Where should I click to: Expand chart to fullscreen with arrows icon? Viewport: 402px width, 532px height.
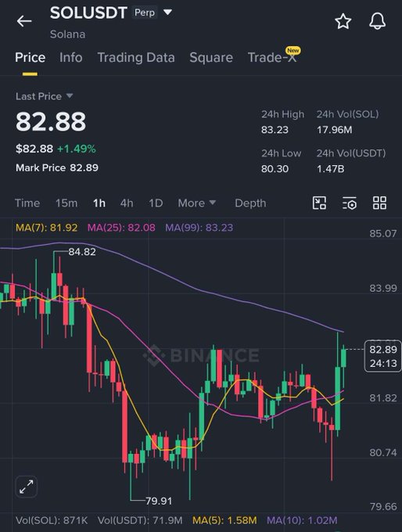[26, 487]
